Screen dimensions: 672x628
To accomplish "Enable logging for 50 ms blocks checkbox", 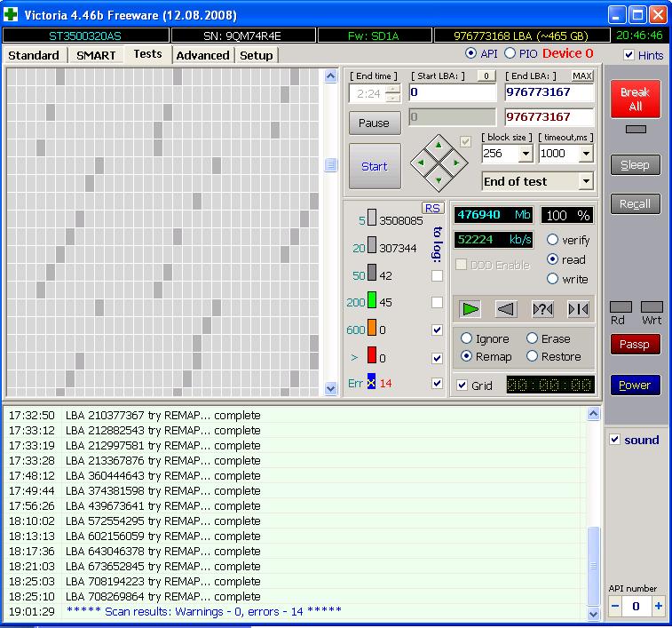I will 437,276.
